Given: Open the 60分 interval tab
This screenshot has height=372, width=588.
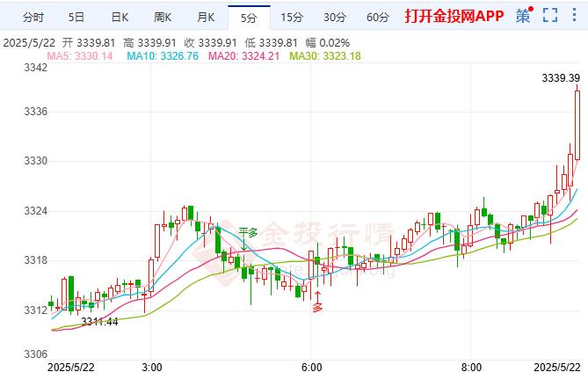Looking at the screenshot, I should pos(378,18).
